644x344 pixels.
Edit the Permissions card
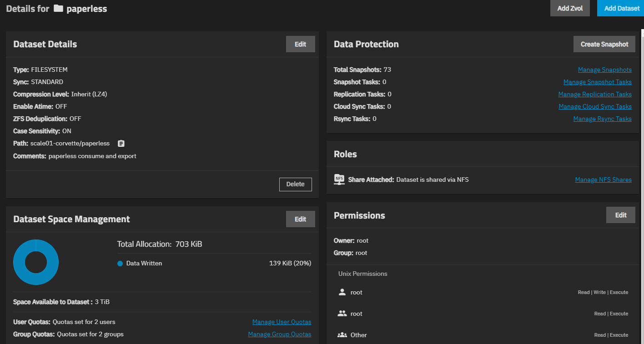tap(620, 215)
